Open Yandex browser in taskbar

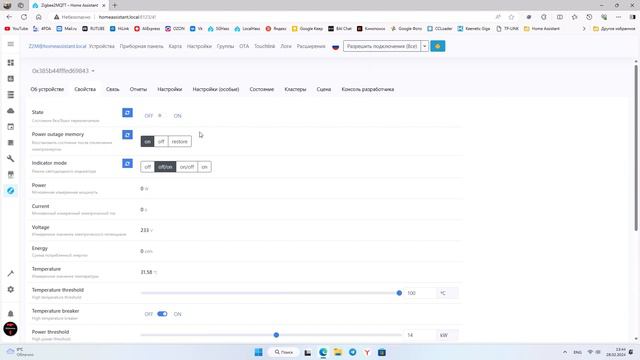(367, 352)
